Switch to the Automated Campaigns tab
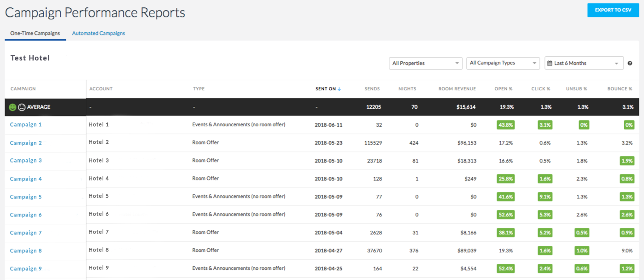This screenshot has height=280, width=644. tap(99, 33)
